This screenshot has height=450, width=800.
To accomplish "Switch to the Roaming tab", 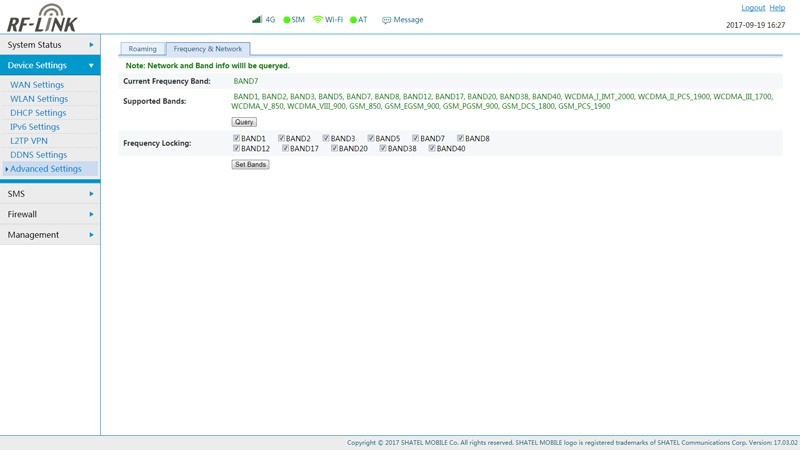I will point(142,49).
